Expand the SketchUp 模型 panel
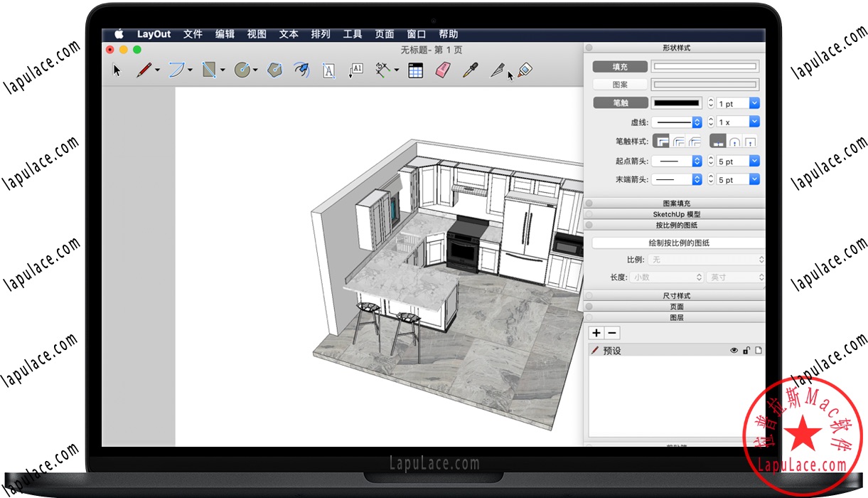868x498 pixels. pyautogui.click(x=676, y=214)
